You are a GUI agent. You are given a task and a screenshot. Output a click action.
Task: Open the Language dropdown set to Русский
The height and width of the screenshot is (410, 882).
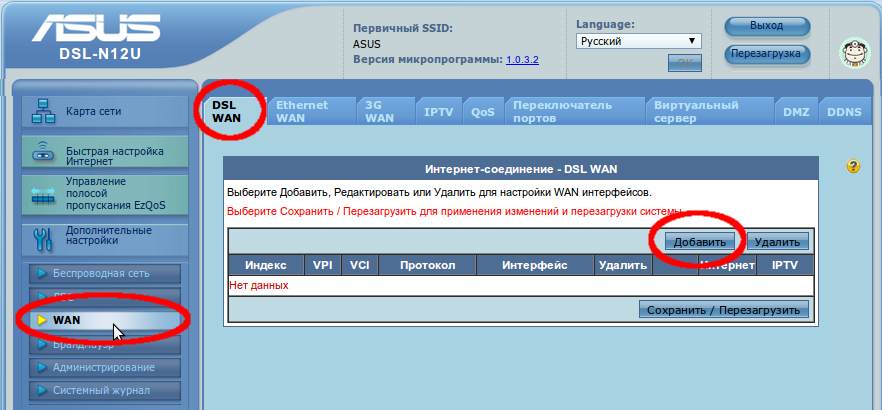(638, 42)
